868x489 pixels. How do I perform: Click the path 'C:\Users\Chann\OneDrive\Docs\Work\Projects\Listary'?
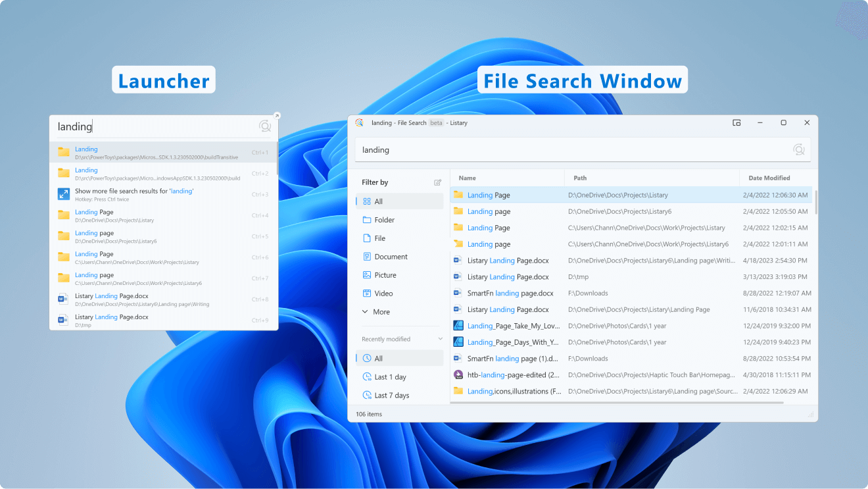coord(646,228)
